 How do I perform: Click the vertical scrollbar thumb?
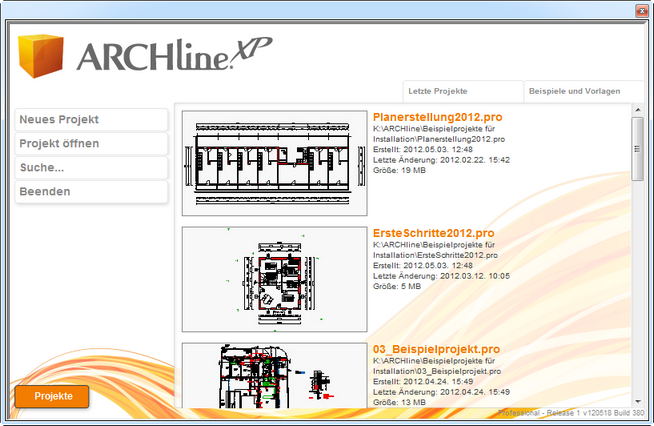pos(637,149)
